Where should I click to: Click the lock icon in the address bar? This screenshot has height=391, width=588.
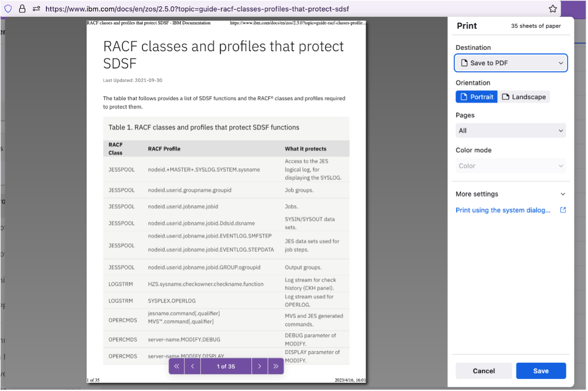(22, 9)
